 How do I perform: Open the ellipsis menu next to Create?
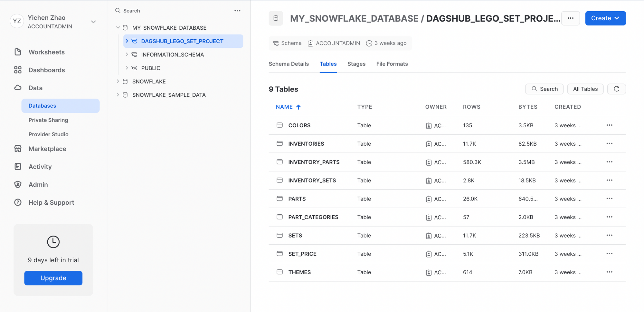(571, 18)
